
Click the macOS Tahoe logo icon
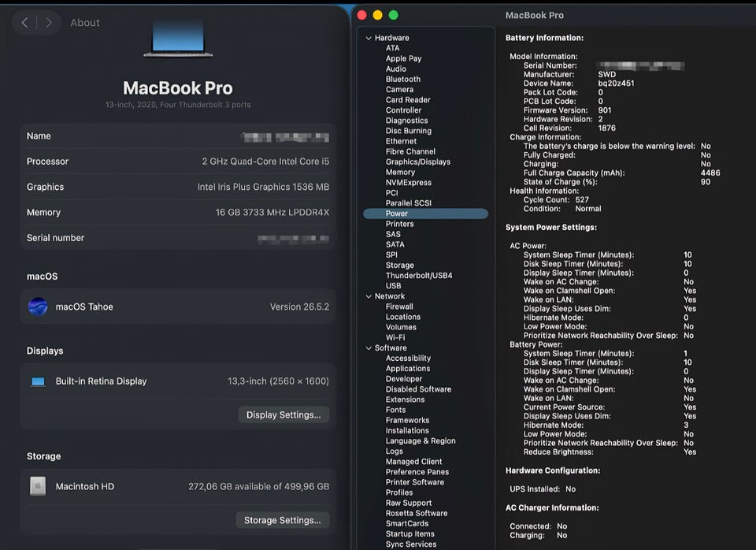pos(38,307)
